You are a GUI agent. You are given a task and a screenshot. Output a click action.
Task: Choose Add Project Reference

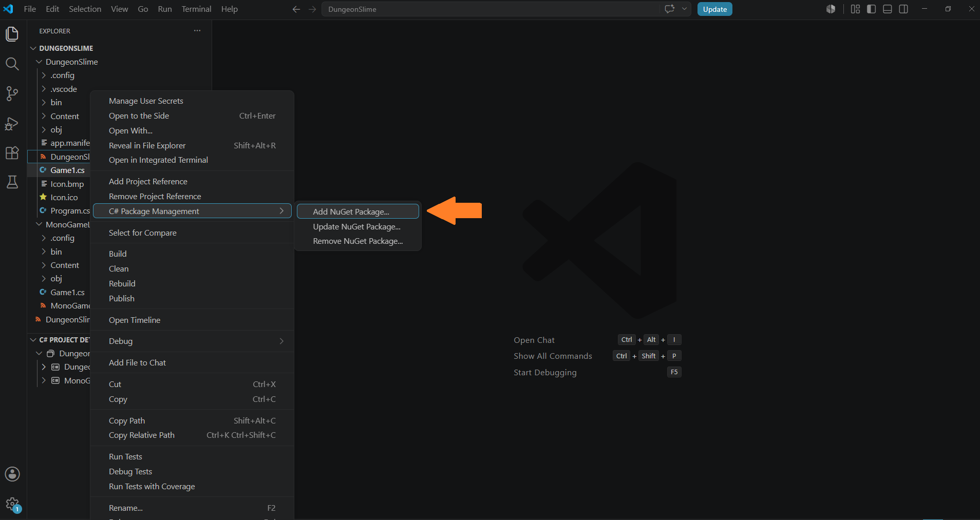tap(192, 182)
